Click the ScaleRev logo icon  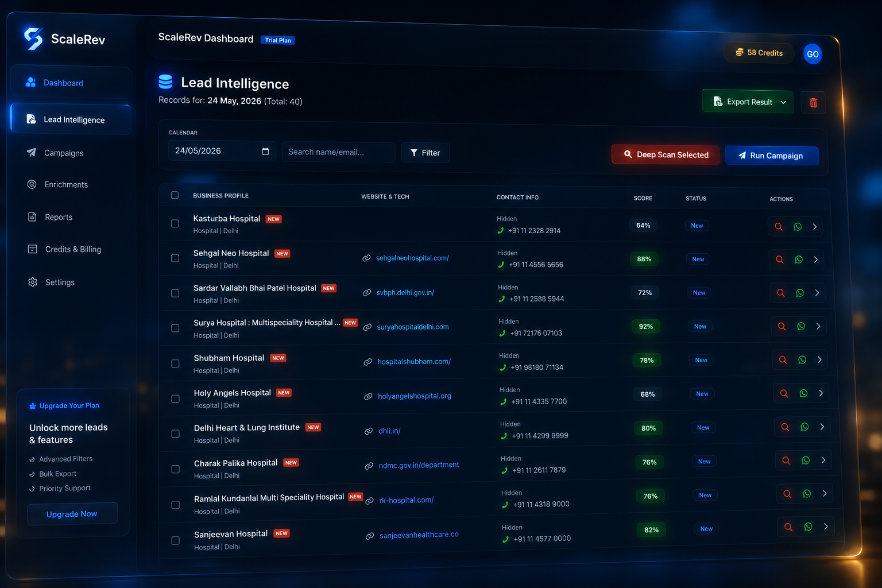(x=33, y=38)
